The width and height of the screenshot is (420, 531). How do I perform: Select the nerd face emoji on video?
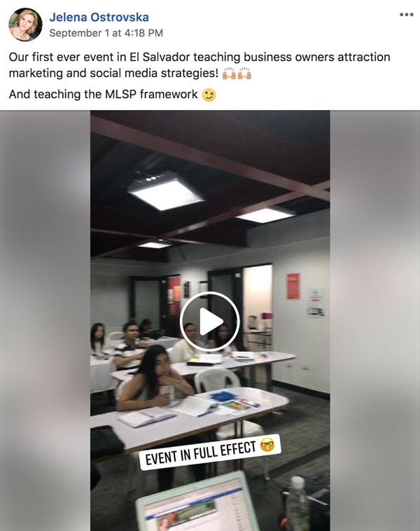(267, 445)
